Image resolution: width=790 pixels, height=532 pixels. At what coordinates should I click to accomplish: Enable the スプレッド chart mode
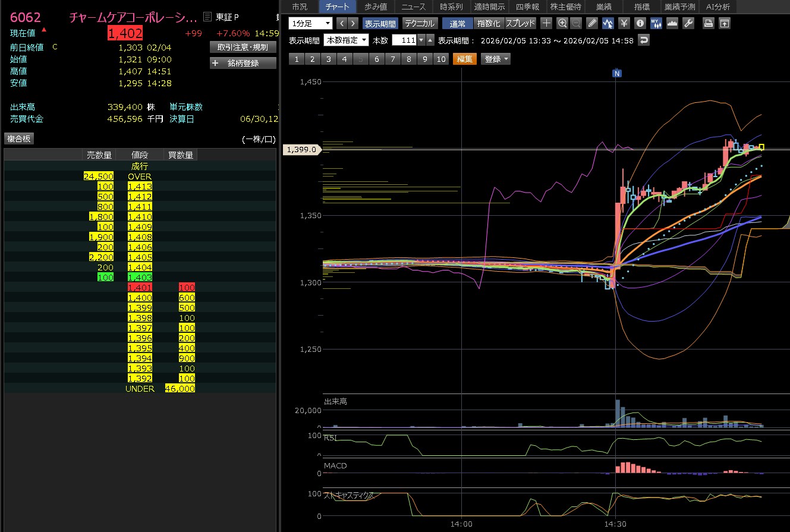pyautogui.click(x=520, y=23)
